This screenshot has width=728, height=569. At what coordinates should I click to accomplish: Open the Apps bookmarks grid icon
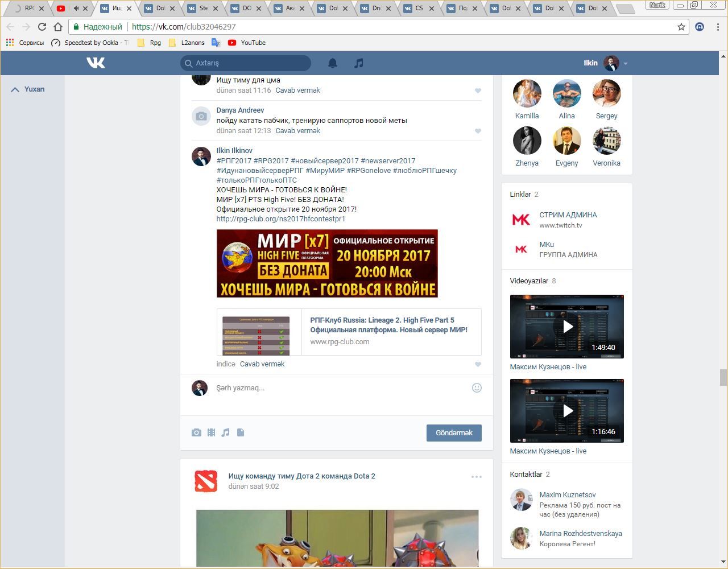pyautogui.click(x=10, y=43)
